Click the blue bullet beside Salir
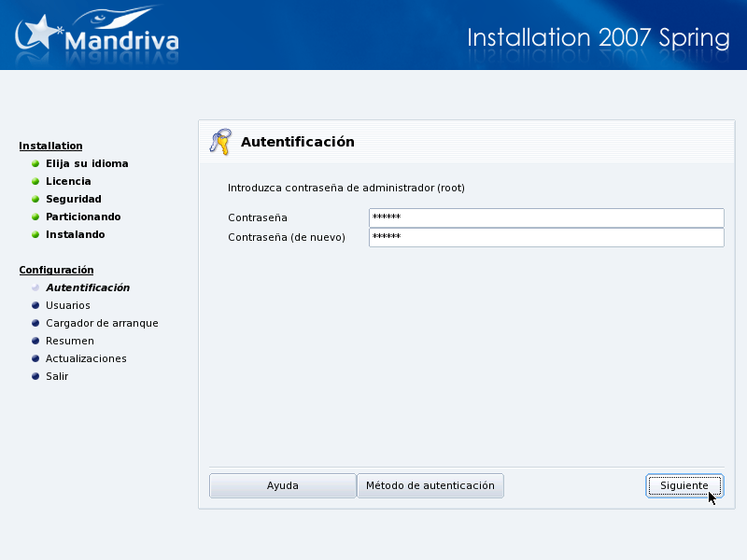 point(35,376)
